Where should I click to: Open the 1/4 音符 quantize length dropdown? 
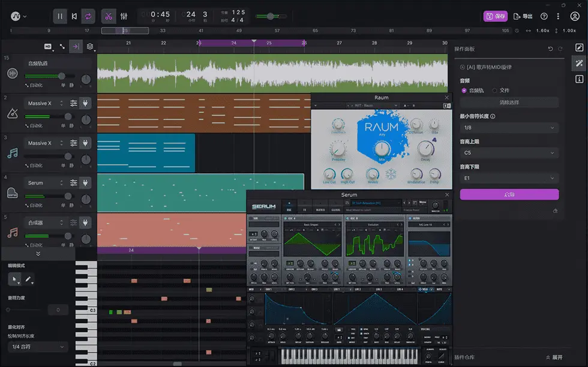[x=38, y=347]
